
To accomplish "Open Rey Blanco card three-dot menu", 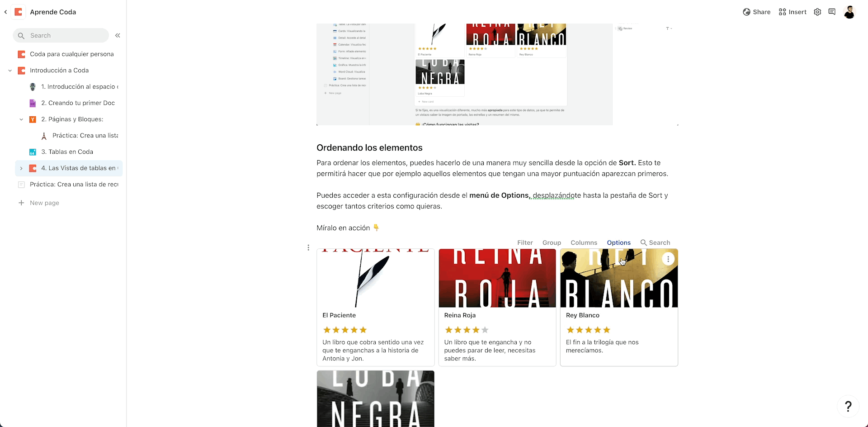I will [x=668, y=259].
